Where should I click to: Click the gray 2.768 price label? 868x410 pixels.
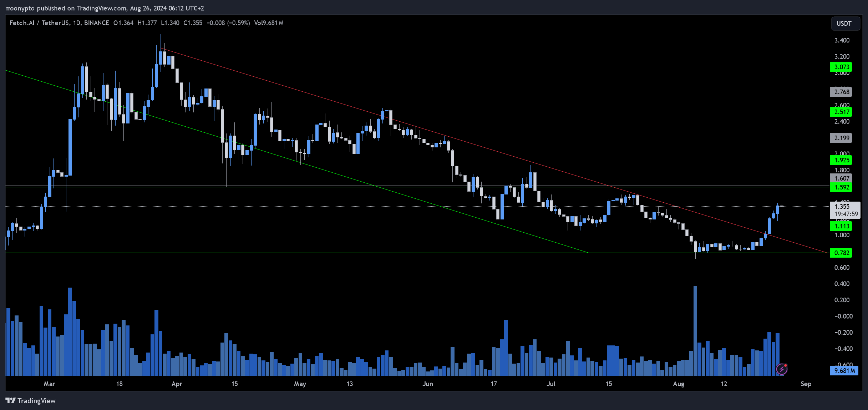pyautogui.click(x=841, y=92)
